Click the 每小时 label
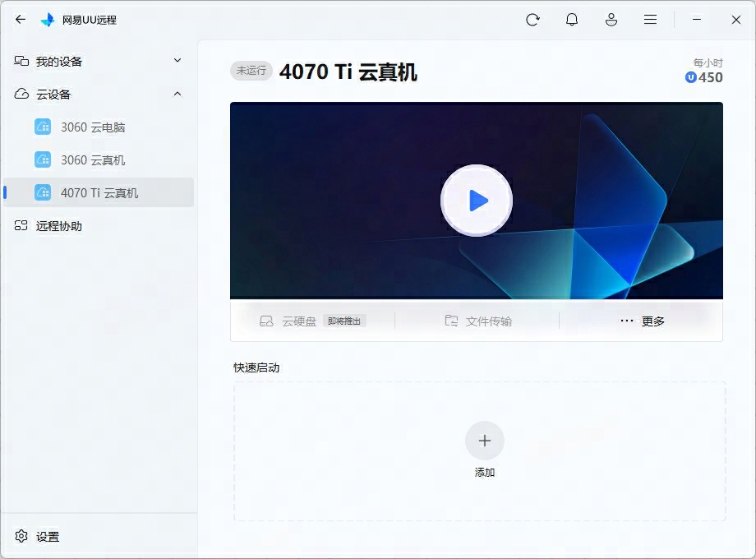This screenshot has width=756, height=559. (708, 62)
